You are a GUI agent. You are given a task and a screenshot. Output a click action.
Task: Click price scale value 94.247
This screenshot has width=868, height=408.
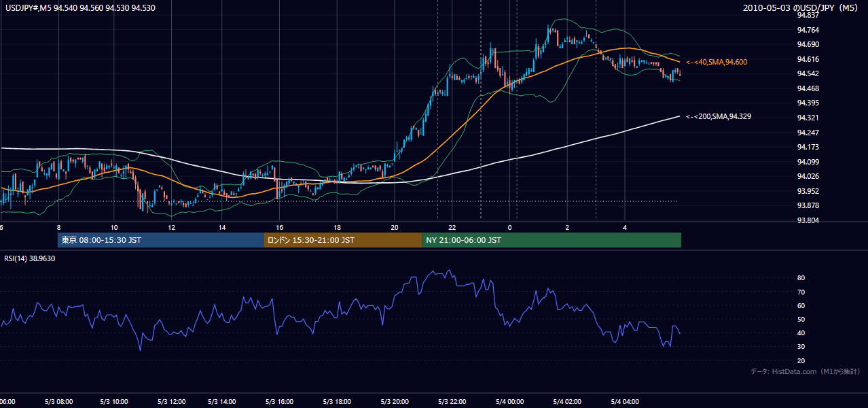pyautogui.click(x=808, y=133)
